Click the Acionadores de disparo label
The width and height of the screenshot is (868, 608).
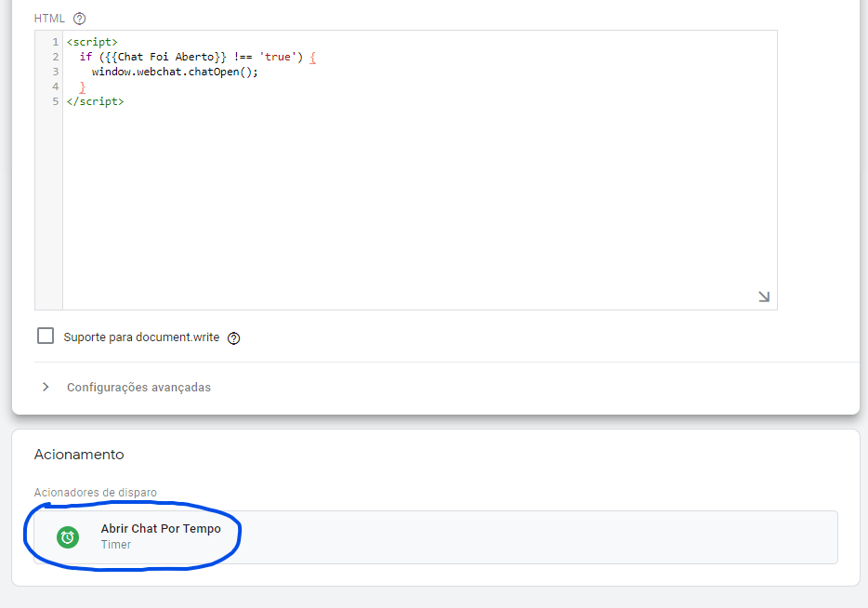click(x=95, y=493)
